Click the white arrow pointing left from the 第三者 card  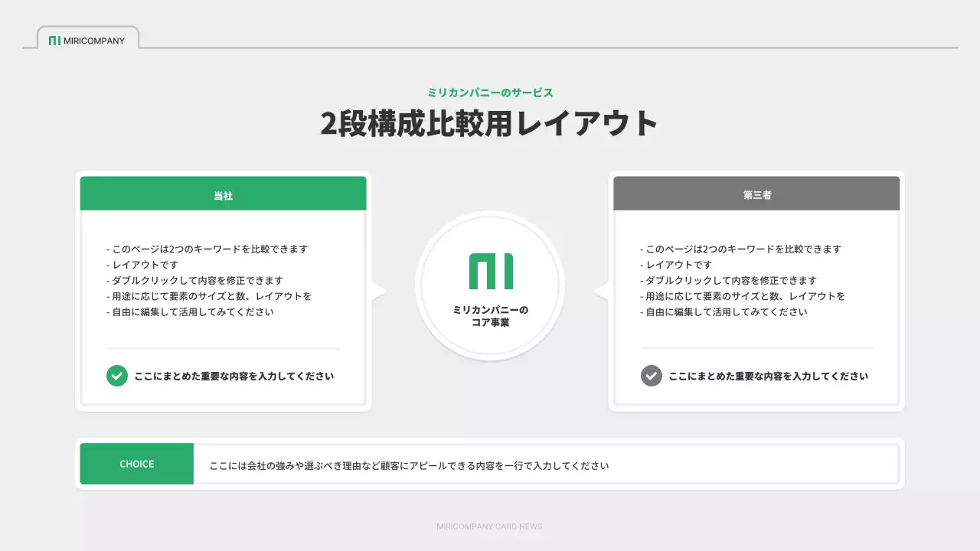point(603,291)
